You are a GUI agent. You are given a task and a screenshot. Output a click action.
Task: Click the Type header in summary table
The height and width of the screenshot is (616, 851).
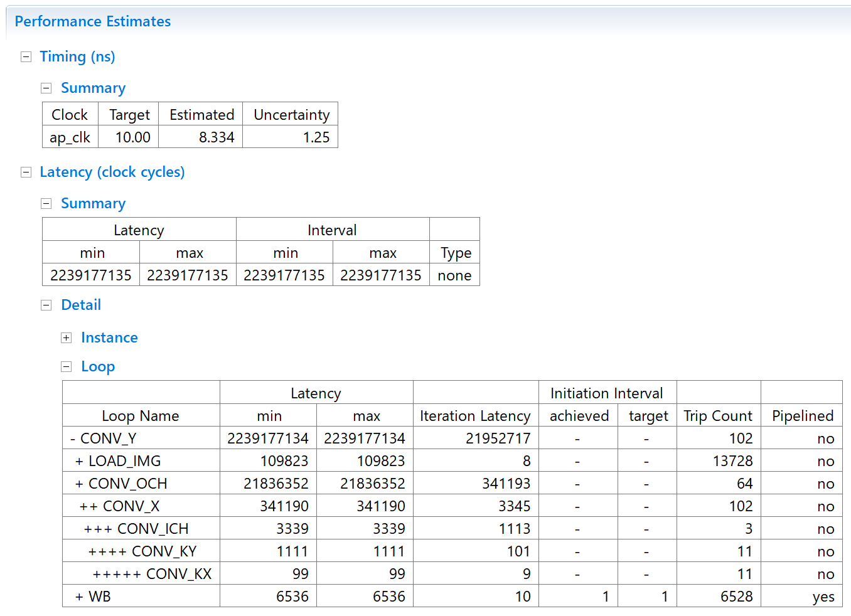(x=454, y=252)
